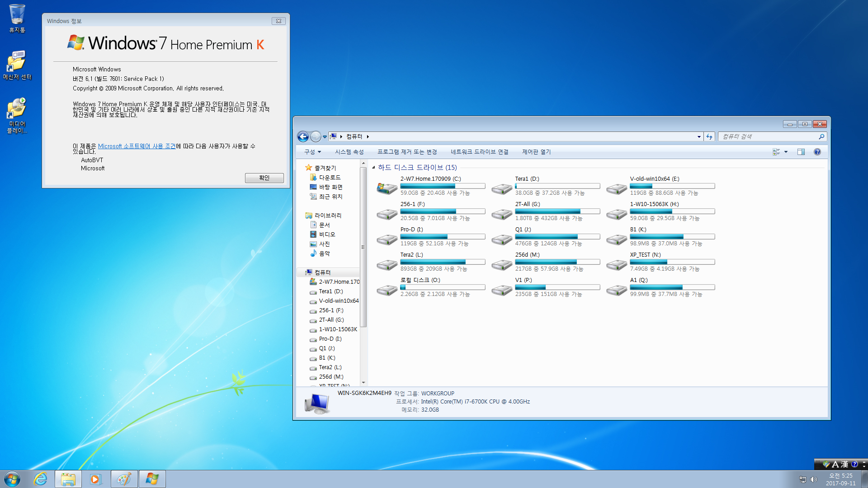Open the Media Player desktop shortcut
This screenshot has width=868, height=488.
point(17,116)
